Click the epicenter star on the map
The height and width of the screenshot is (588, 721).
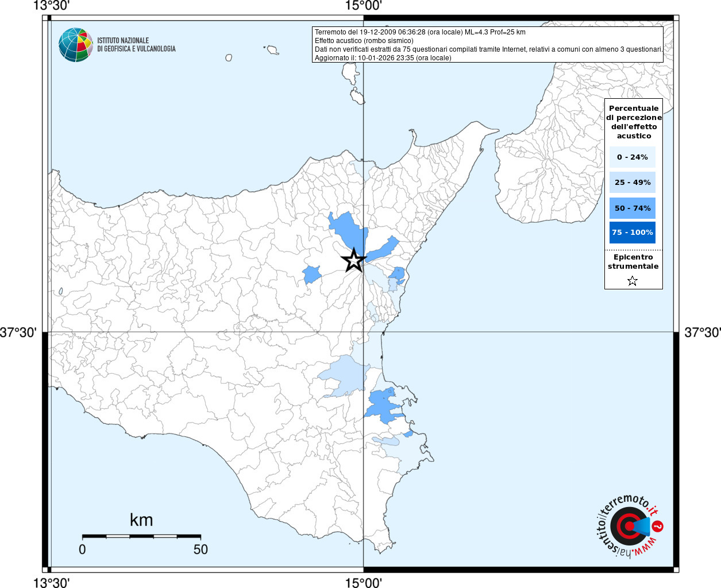[354, 260]
